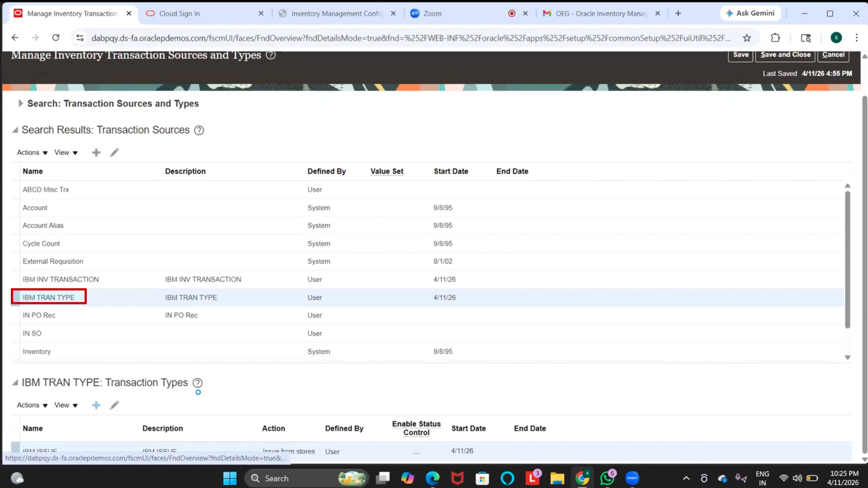The width and height of the screenshot is (868, 488).
Task: Reload the page in browser
Action: click(x=56, y=38)
